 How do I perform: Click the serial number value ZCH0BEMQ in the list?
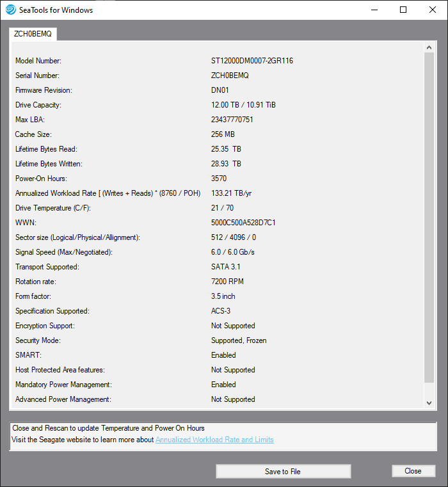(230, 76)
